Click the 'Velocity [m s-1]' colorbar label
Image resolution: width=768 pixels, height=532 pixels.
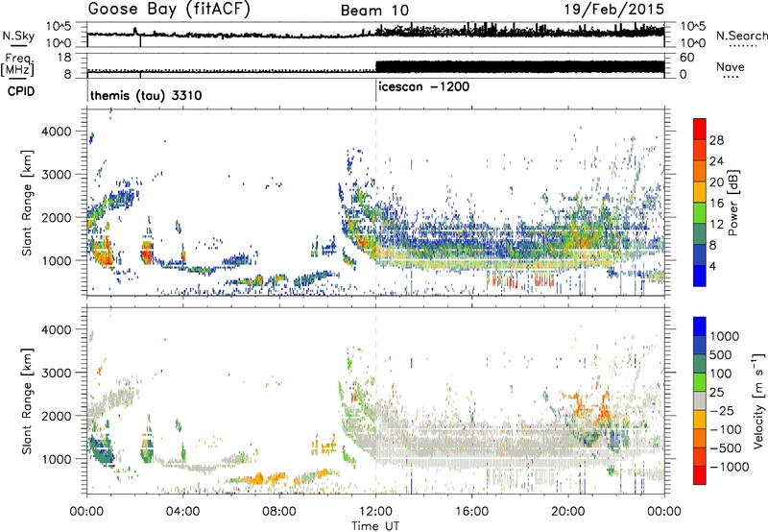[x=758, y=400]
